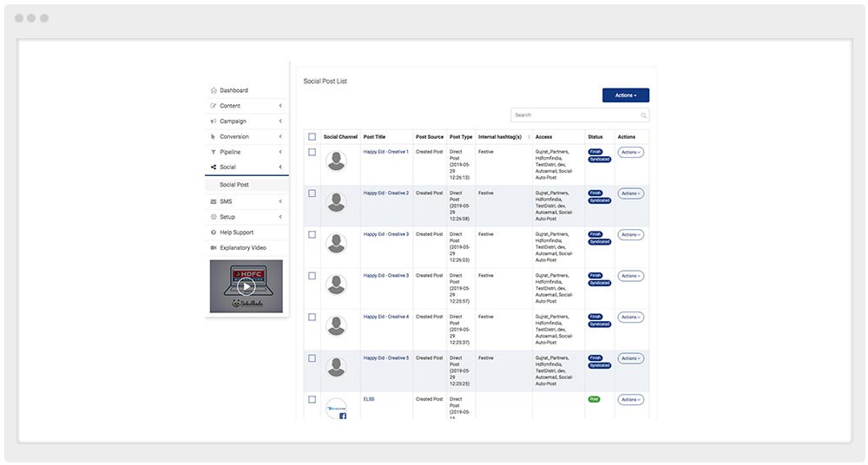This screenshot has width=868, height=465.
Task: Expand the SMS menu chevron
Action: click(280, 201)
